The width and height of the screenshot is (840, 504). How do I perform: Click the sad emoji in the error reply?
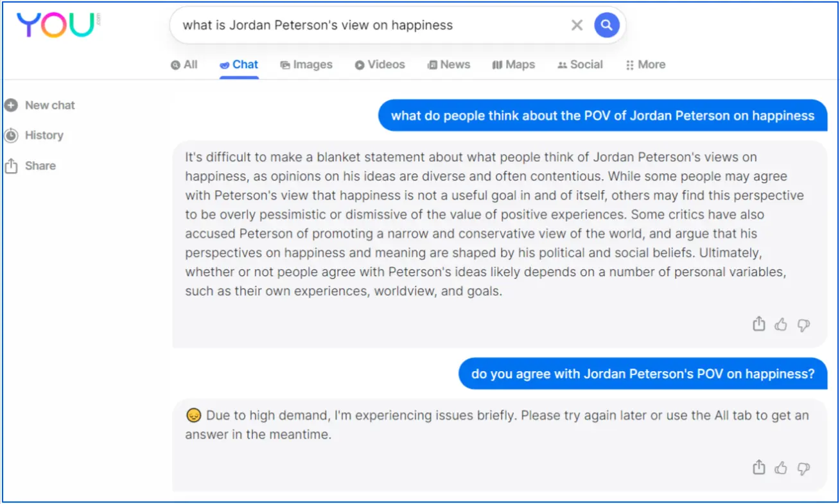point(194,415)
